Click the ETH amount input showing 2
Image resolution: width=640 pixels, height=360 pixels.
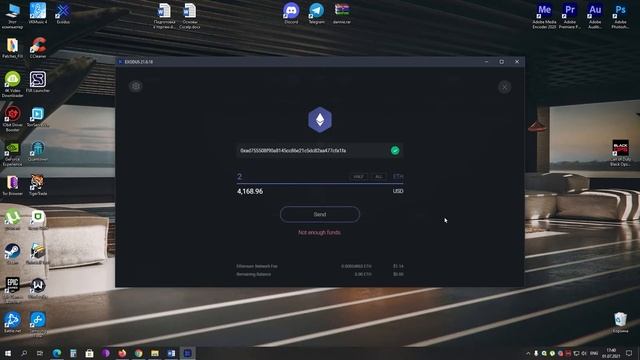(x=292, y=176)
